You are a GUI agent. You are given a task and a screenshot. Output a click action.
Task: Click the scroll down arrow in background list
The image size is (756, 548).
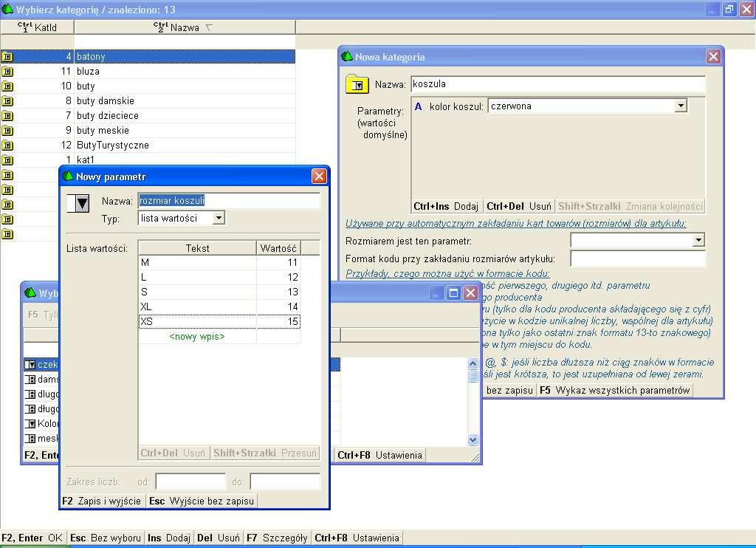472,439
